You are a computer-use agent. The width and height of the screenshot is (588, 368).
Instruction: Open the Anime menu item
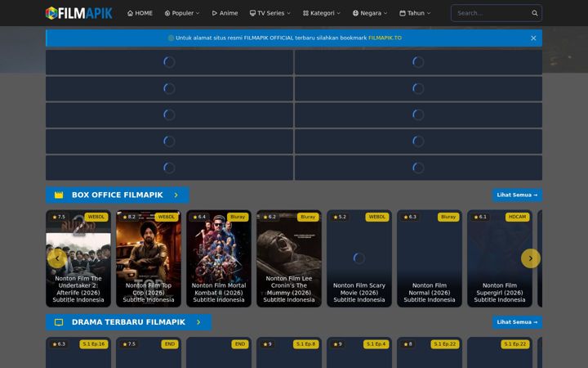pyautogui.click(x=225, y=13)
